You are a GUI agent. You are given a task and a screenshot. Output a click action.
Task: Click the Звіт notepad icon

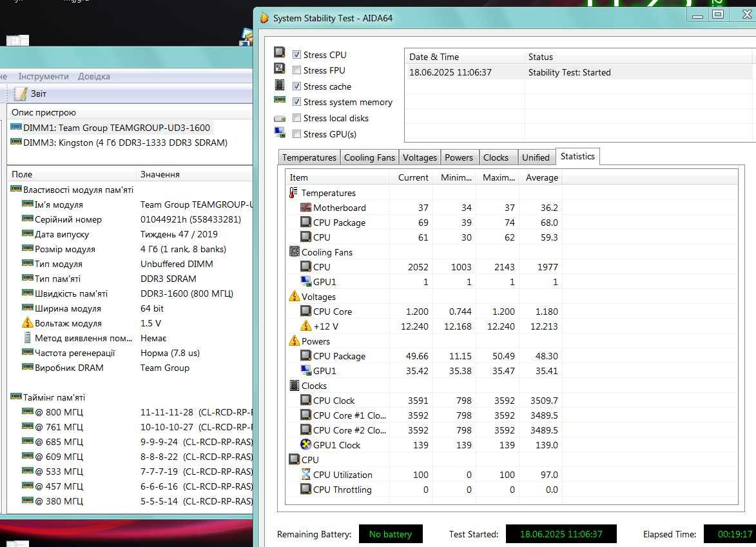click(x=20, y=94)
